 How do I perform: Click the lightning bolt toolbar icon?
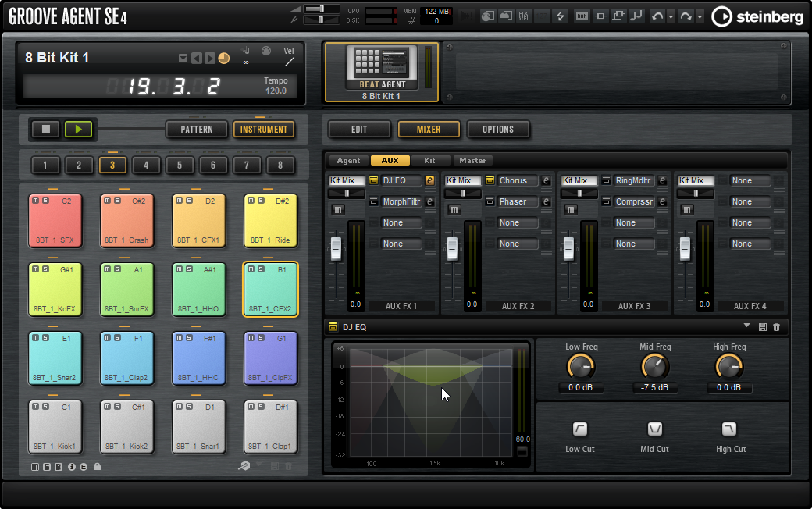tap(561, 16)
